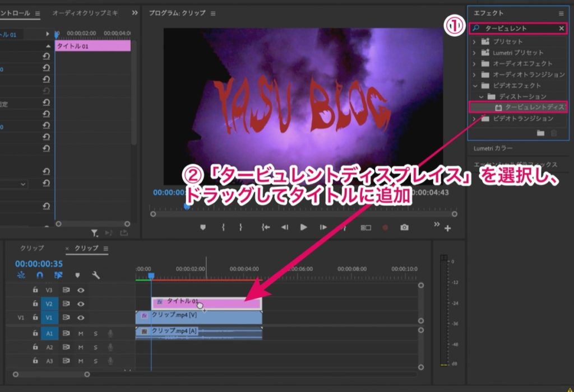Open the プログラム monitor panel menu
Screen dimensions: 574x392
pos(213,13)
